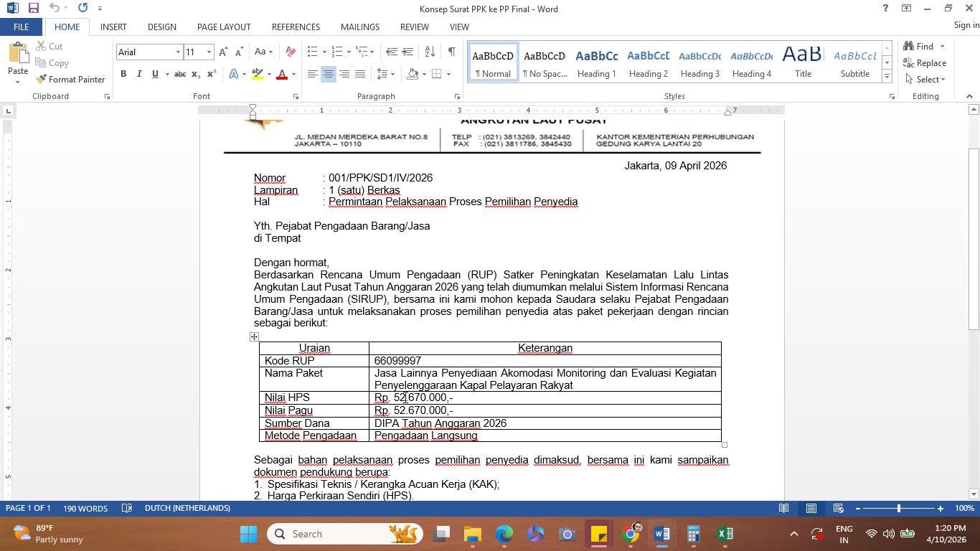Decrease paragraph indent
Image resolution: width=980 pixels, height=551 pixels.
click(392, 52)
